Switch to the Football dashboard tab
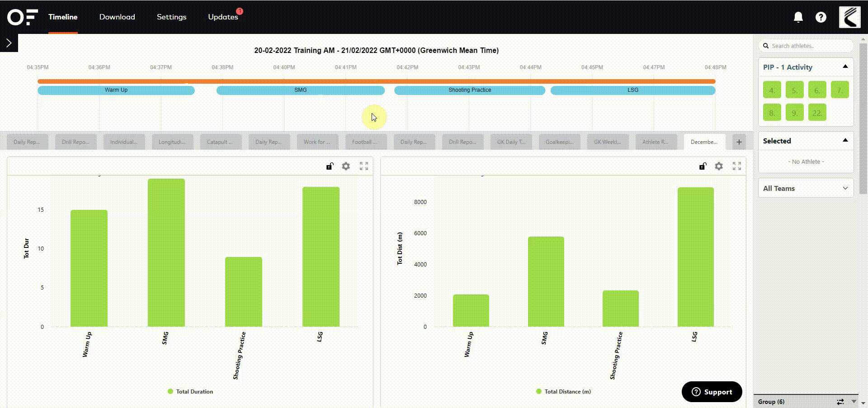Screen dimensions: 868x408 tap(366, 142)
